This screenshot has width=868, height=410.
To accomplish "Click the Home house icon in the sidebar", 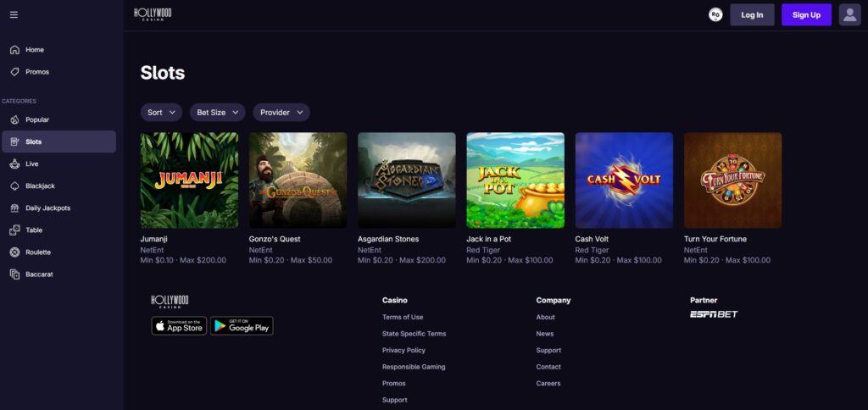I will click(15, 50).
